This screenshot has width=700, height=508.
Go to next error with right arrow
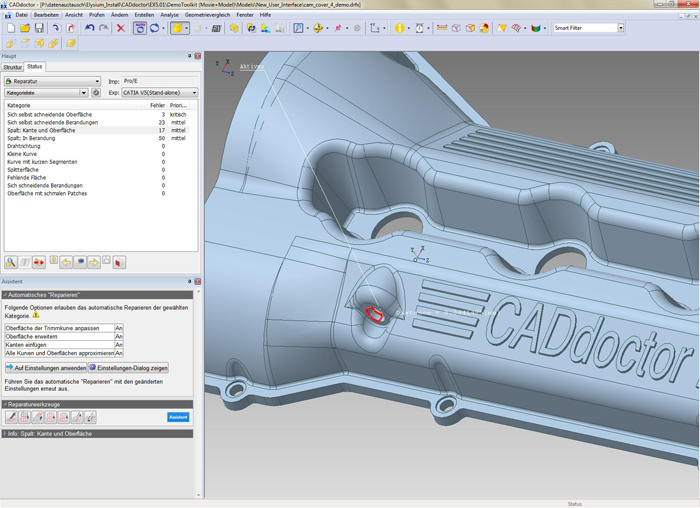[93, 262]
